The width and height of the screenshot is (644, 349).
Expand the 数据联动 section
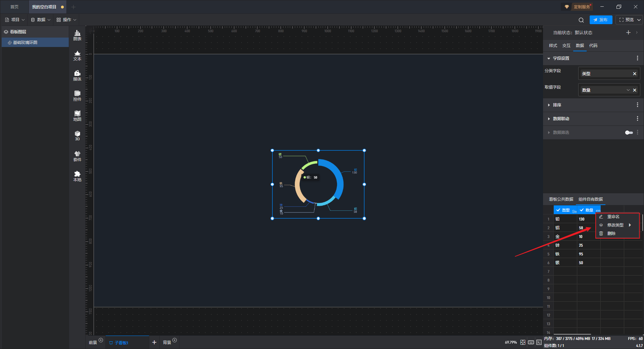click(x=549, y=119)
